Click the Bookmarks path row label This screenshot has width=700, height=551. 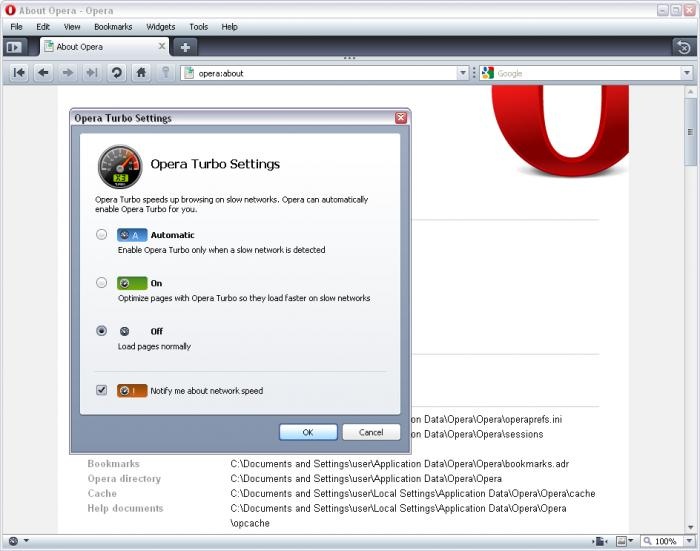click(x=113, y=463)
